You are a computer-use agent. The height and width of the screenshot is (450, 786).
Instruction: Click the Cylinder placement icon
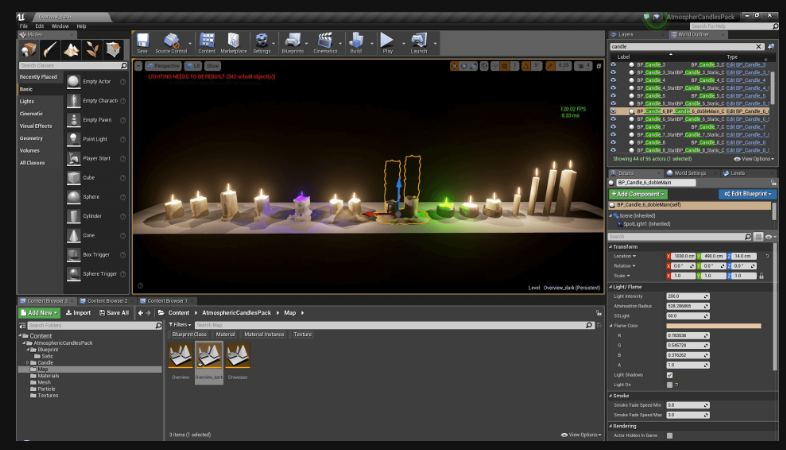pyautogui.click(x=74, y=216)
